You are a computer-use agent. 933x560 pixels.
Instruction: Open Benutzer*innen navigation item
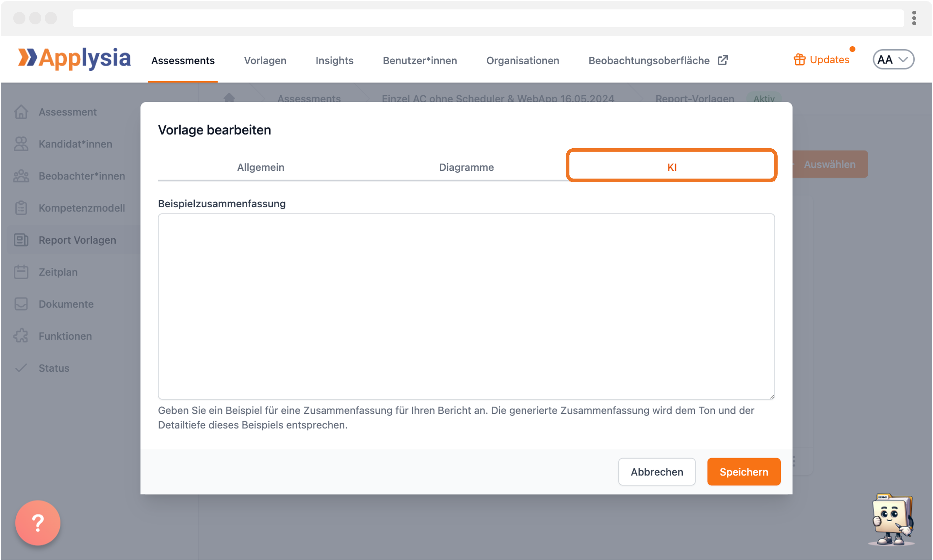(420, 60)
